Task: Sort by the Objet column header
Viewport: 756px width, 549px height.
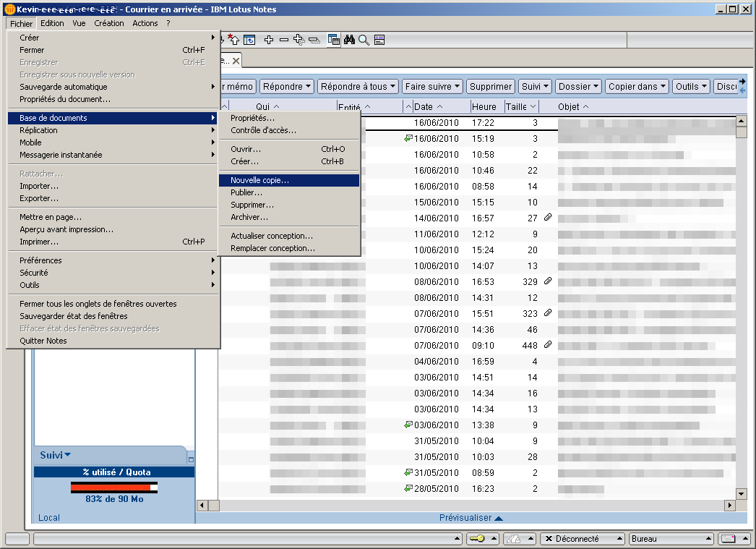Action: (573, 106)
